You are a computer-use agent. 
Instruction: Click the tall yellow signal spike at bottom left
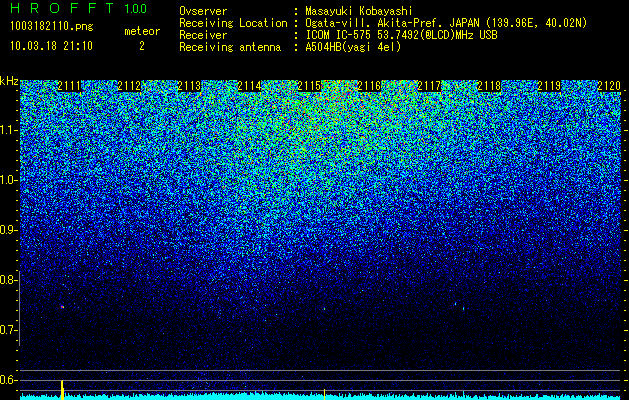click(x=62, y=390)
